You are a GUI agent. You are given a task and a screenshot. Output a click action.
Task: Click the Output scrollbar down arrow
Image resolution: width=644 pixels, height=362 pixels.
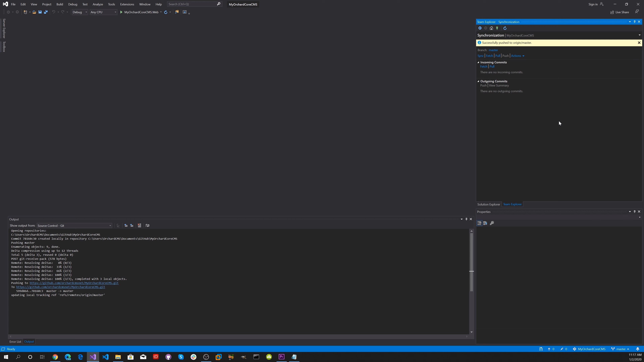471,332
